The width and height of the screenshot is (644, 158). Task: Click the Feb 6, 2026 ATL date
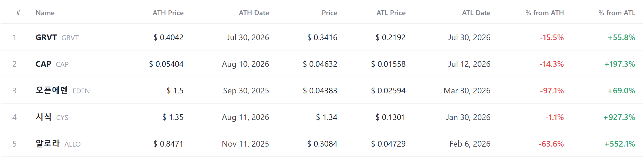click(470, 144)
